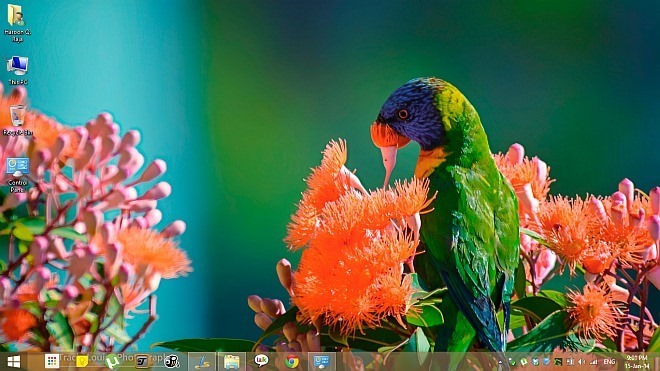Select the Control Panel desktop icon
The image size is (660, 371).
(17, 174)
